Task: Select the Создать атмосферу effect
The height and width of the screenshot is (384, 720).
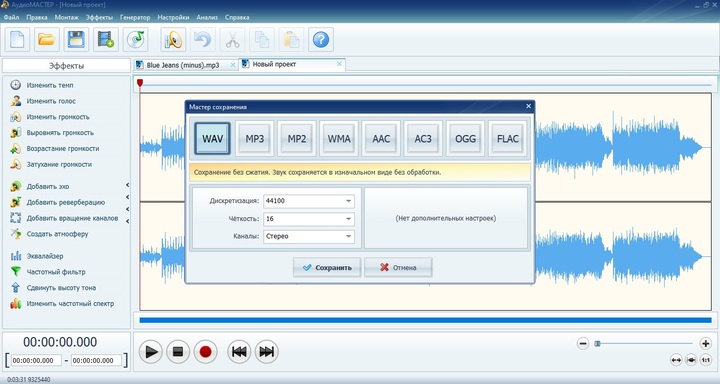Action: click(x=49, y=234)
